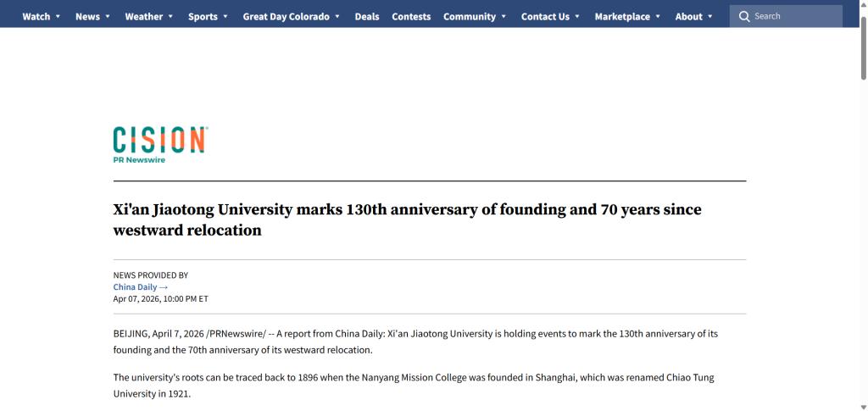Click the scrollbar up arrow
This screenshot has width=868, height=411.
pyautogui.click(x=863, y=4)
